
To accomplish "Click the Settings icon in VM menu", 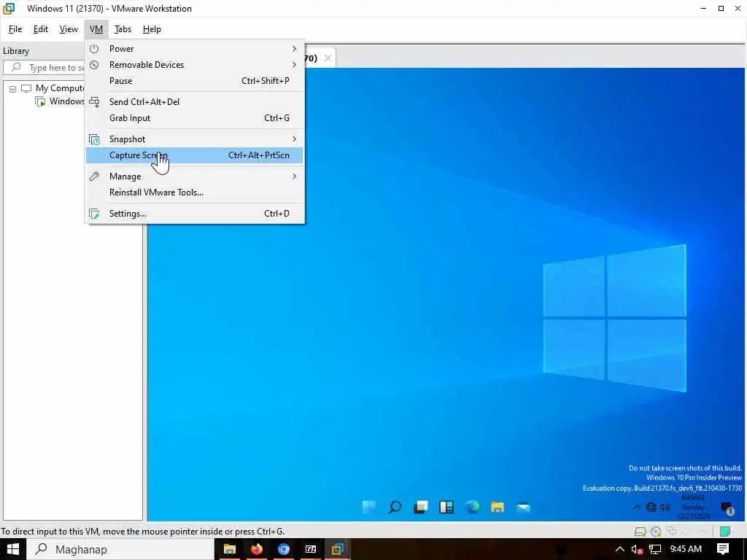I will pos(94,214).
